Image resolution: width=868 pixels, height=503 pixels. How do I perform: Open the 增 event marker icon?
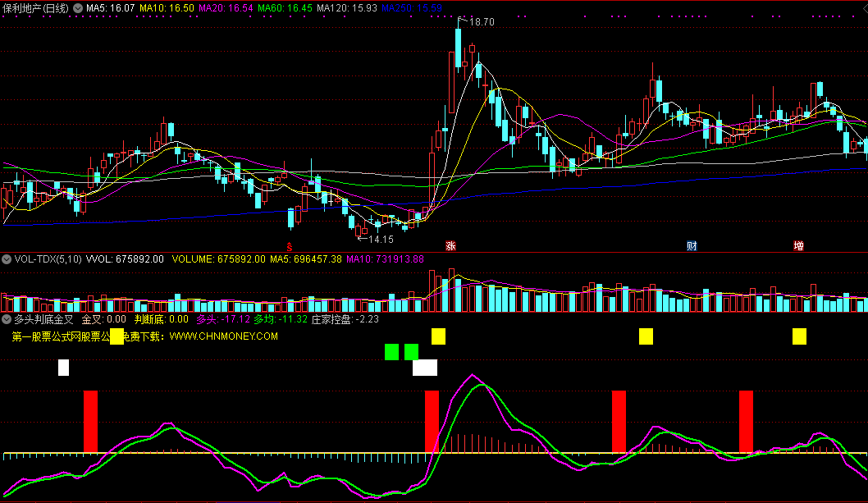(798, 246)
